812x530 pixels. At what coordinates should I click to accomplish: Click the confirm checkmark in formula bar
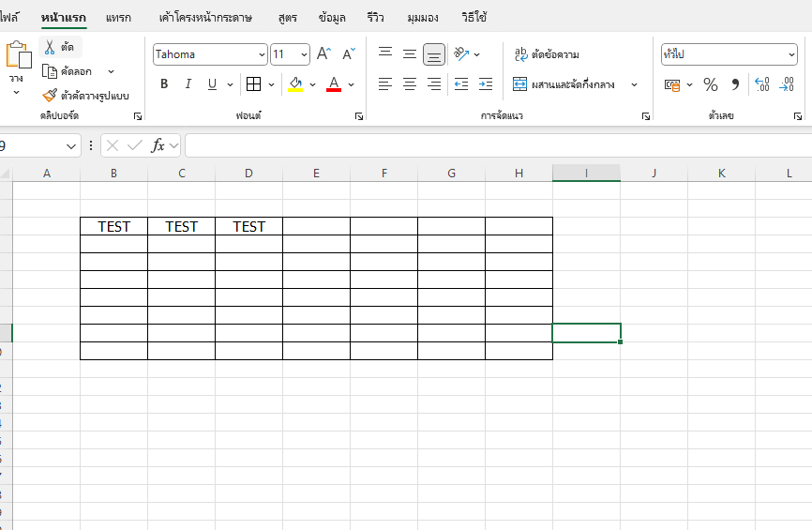(x=135, y=145)
